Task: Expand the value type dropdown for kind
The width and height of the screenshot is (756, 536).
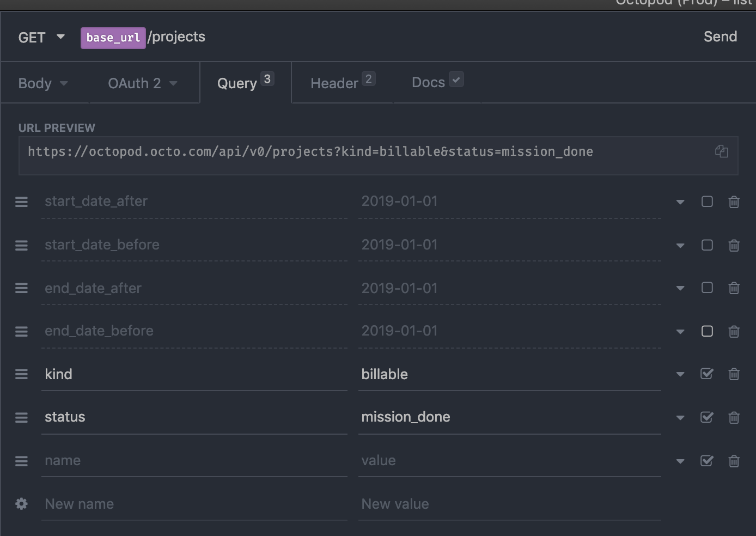Action: [x=680, y=374]
